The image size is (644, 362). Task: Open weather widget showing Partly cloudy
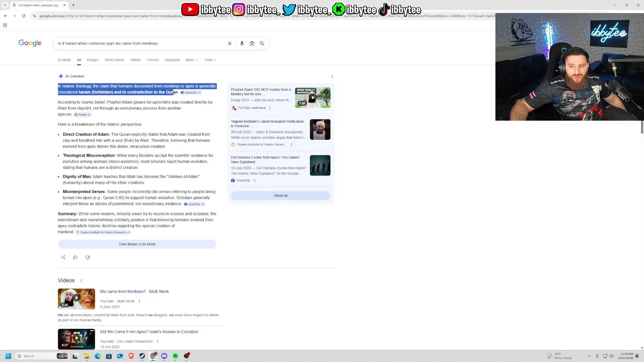coord(559,356)
